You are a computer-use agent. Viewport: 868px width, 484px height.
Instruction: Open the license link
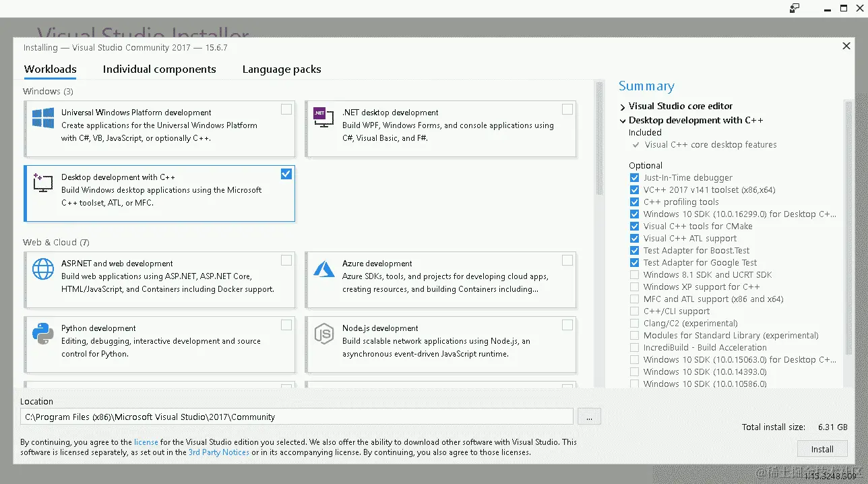pyautogui.click(x=146, y=442)
